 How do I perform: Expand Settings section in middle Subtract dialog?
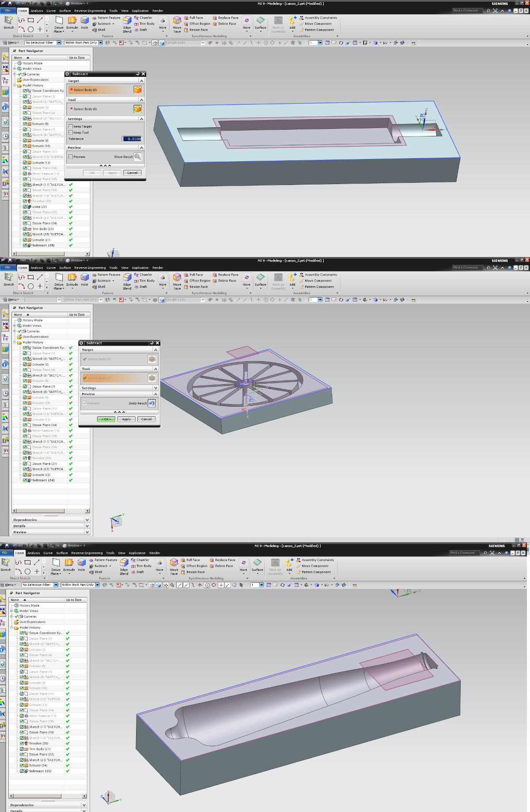[x=155, y=388]
